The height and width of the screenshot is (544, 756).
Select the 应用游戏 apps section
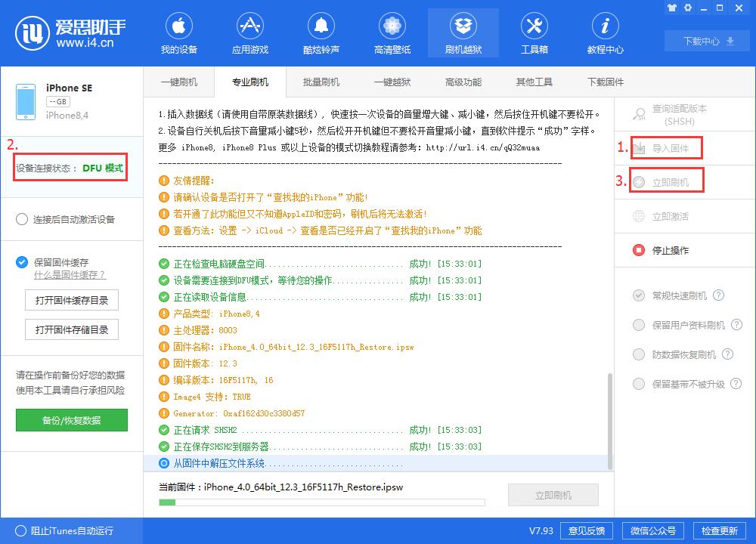click(x=250, y=32)
